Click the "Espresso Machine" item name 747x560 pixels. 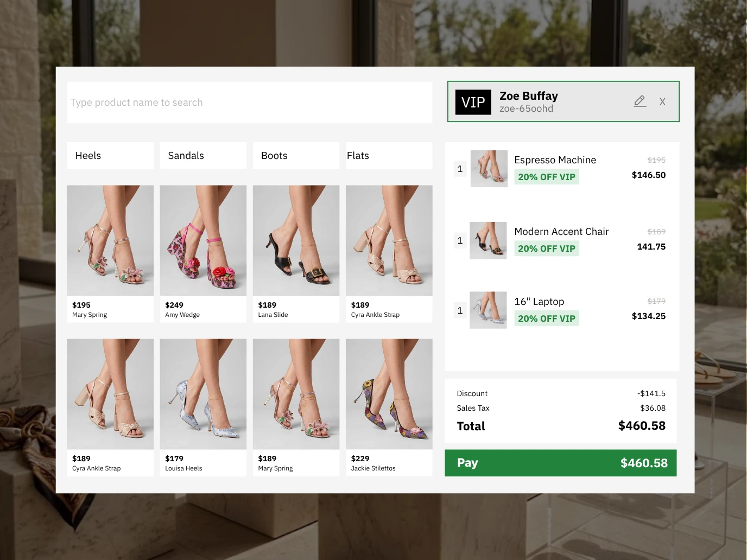[555, 160]
